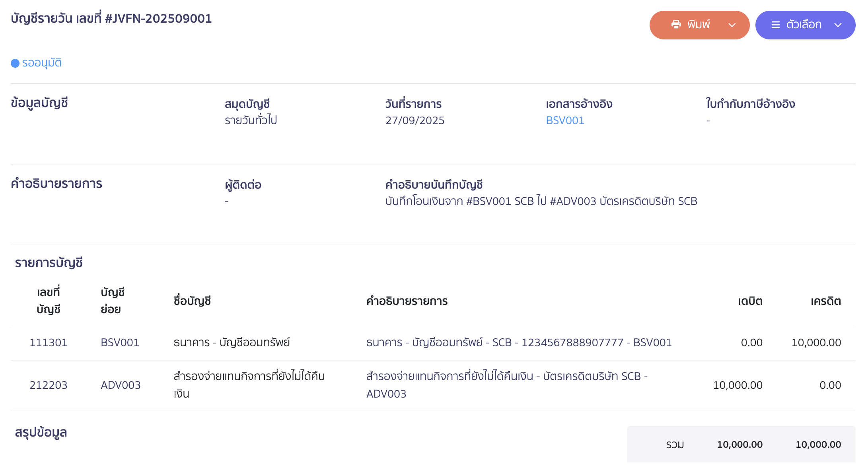868x476 pixels.
Task: Expand the ตัวเลือก dropdown chevron
Action: [x=838, y=25]
